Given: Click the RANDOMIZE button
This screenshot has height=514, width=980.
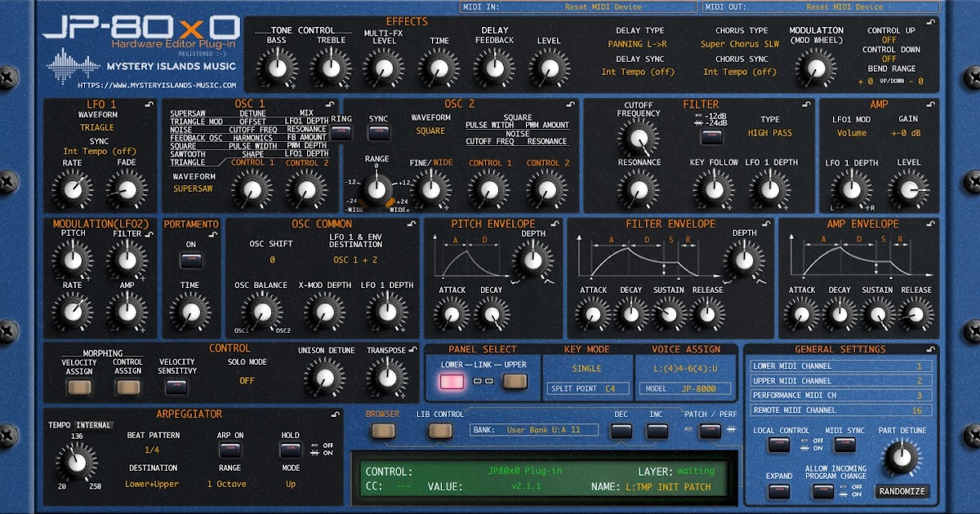Looking at the screenshot, I should (x=902, y=490).
